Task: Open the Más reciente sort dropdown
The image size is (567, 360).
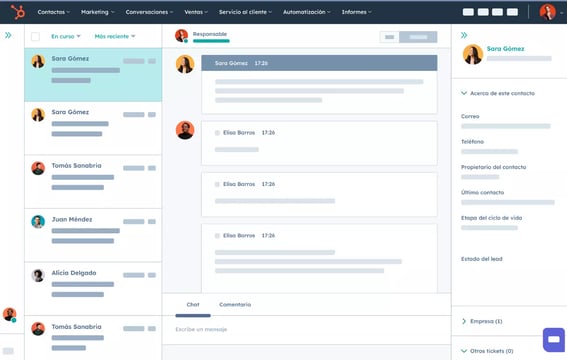Action: coord(115,36)
